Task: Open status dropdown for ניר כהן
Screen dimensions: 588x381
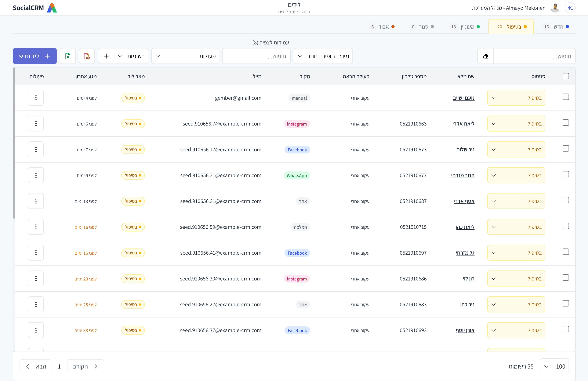Action: coord(516,304)
